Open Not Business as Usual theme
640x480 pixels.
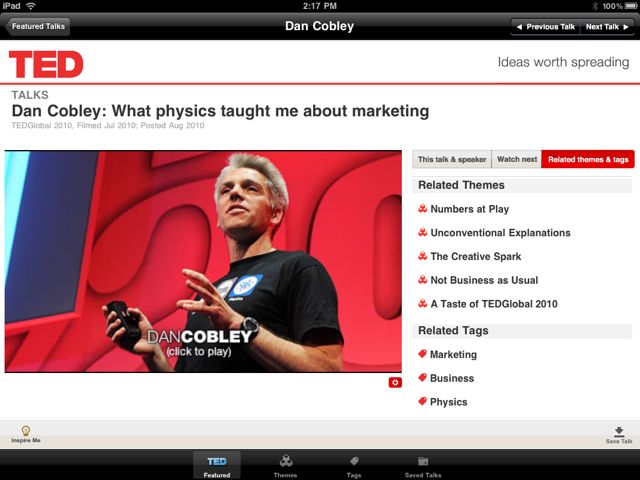click(484, 280)
